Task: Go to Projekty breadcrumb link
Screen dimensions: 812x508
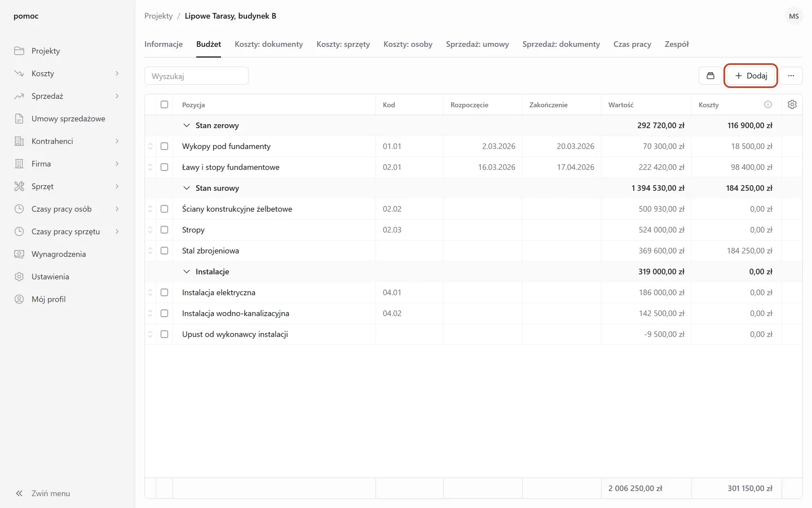Action: pos(158,16)
